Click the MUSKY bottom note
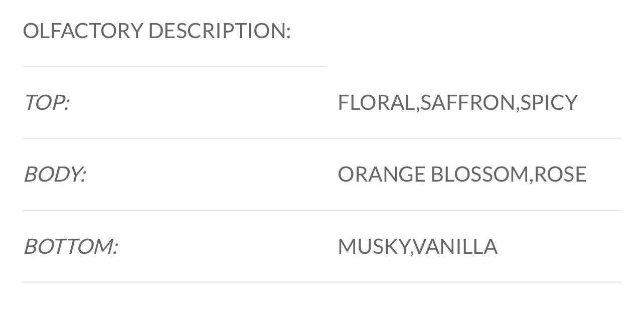This screenshot has width=644, height=314. [373, 246]
